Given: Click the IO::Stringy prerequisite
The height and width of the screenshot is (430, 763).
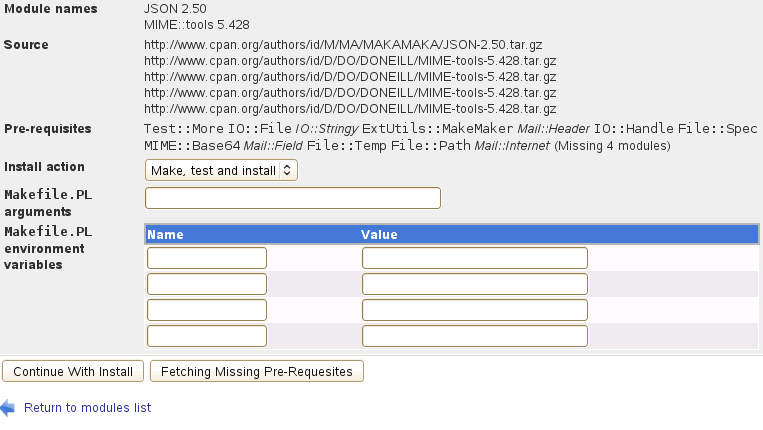Looking at the screenshot, I should tap(327, 129).
